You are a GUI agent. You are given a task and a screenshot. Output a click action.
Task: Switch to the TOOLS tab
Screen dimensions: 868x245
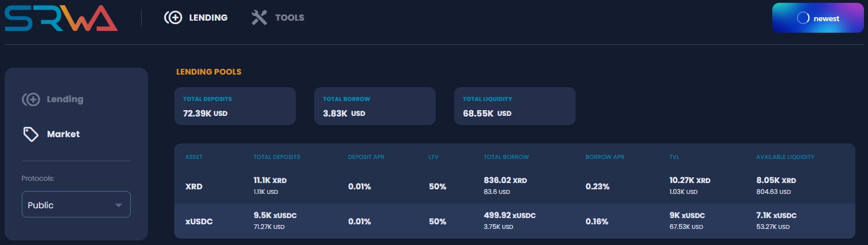[290, 18]
